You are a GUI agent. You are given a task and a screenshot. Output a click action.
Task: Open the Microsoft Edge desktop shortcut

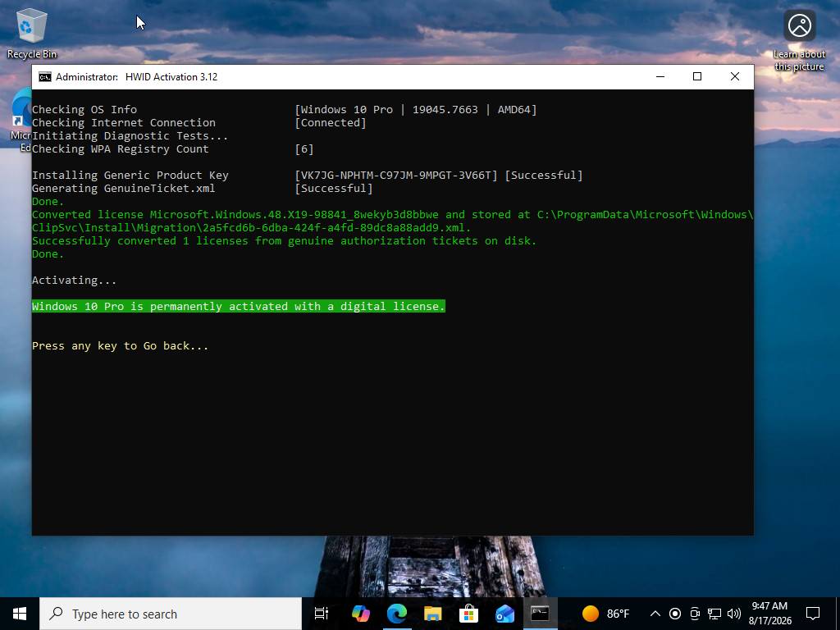[21, 121]
